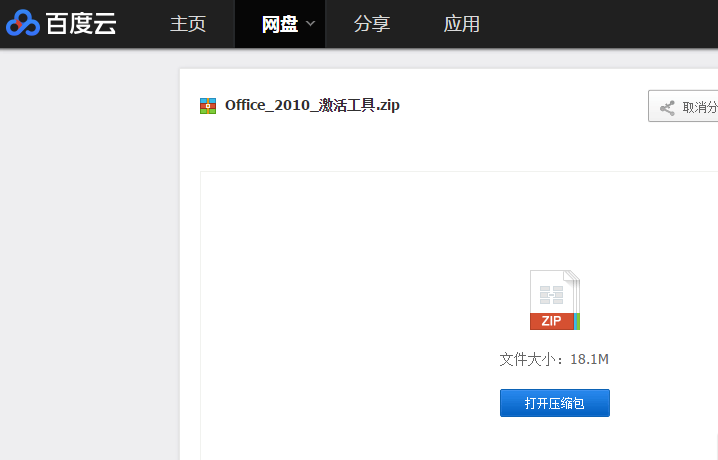
Task: Click the red ZIP label on file icon
Action: (x=551, y=321)
